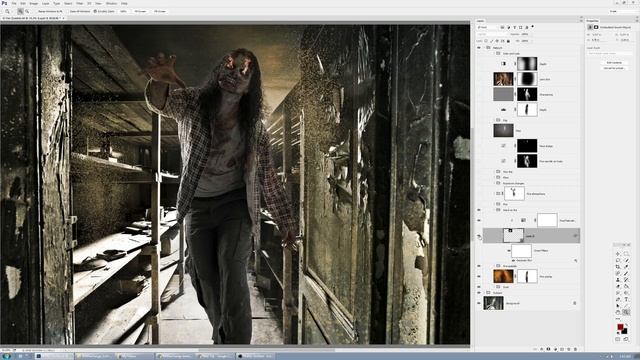The image size is (640, 360).
Task: Select the Rectangular Marquee tool
Action: point(626,253)
